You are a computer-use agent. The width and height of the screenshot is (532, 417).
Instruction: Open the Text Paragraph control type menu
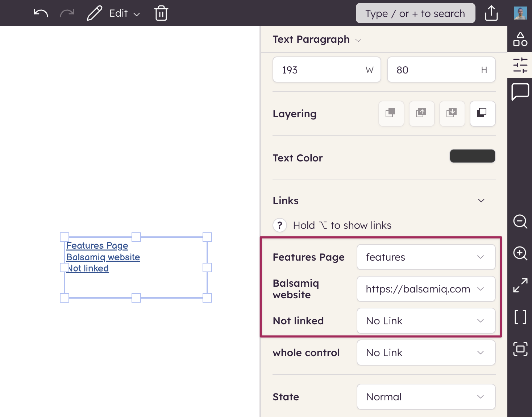click(317, 39)
